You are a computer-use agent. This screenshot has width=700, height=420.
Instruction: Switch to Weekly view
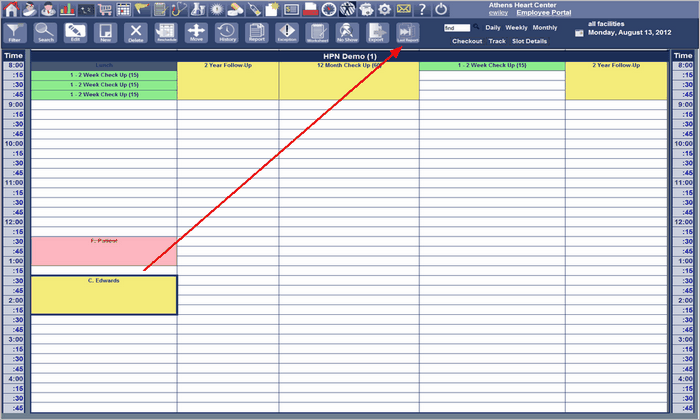click(x=517, y=28)
